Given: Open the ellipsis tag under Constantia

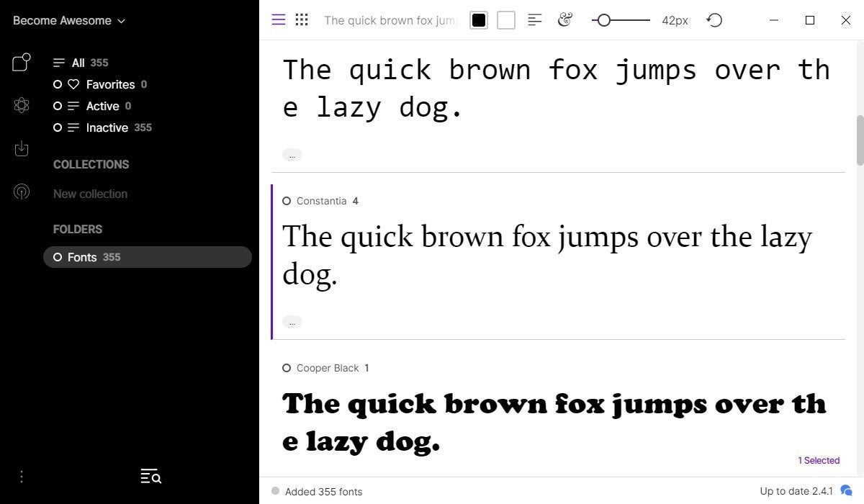Looking at the screenshot, I should coord(292,322).
